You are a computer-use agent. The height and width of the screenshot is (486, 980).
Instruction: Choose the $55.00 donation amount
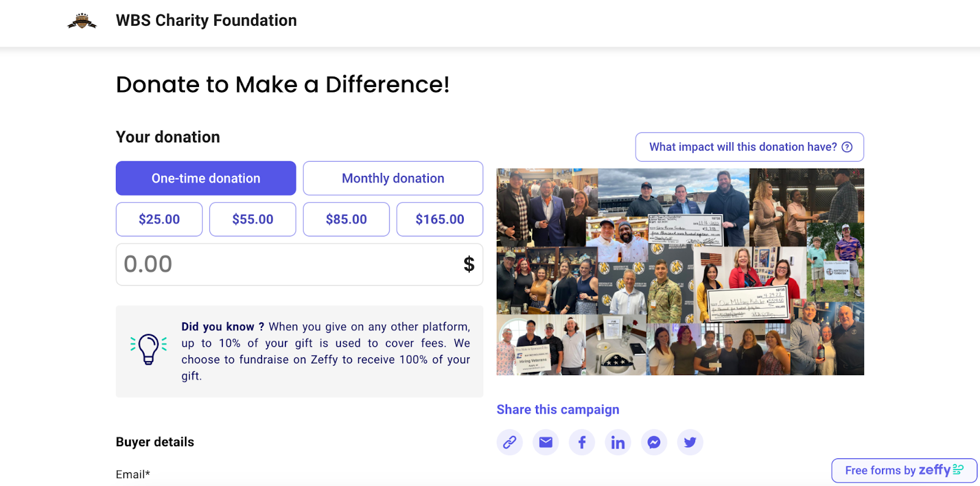click(x=252, y=219)
